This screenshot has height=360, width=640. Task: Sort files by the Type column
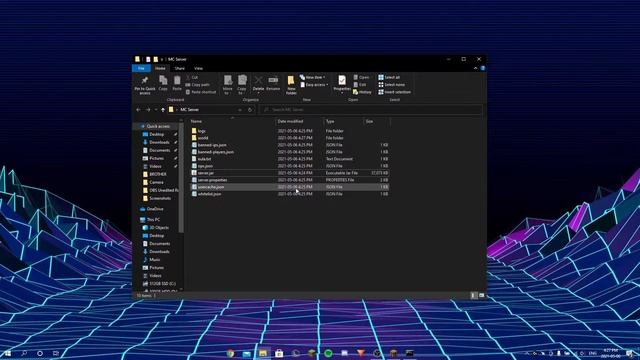(x=343, y=121)
